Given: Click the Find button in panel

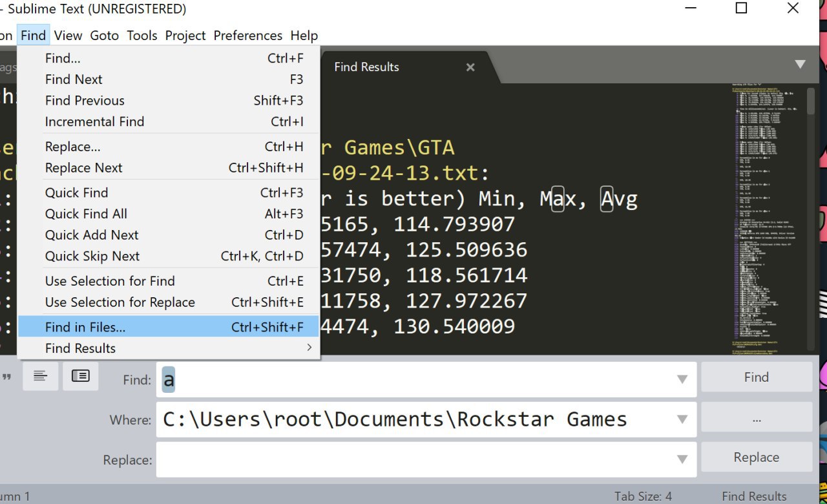Looking at the screenshot, I should coord(756,377).
